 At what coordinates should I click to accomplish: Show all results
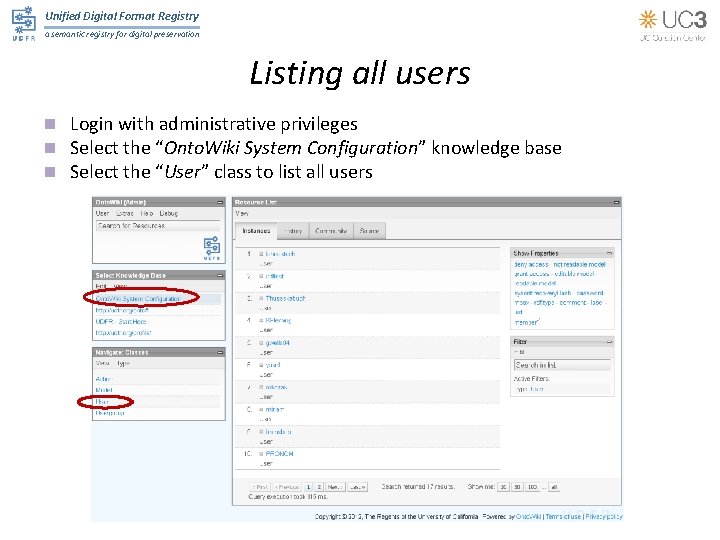pos(554,487)
